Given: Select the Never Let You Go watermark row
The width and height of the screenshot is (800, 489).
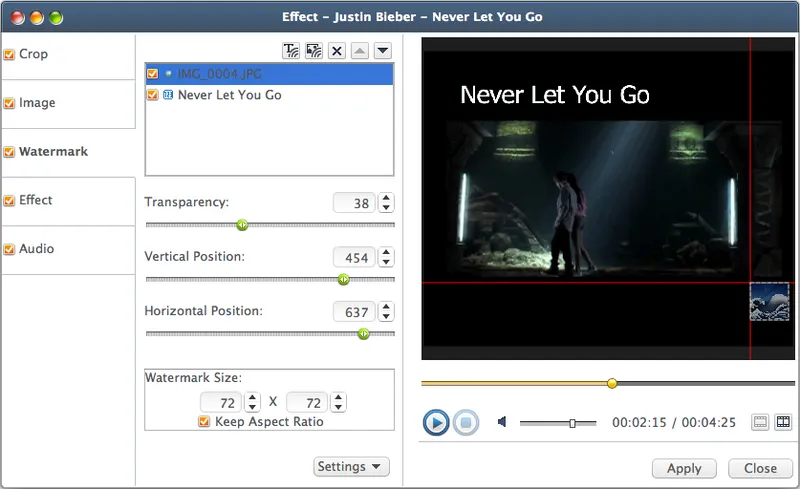Looking at the screenshot, I should pyautogui.click(x=269, y=95).
